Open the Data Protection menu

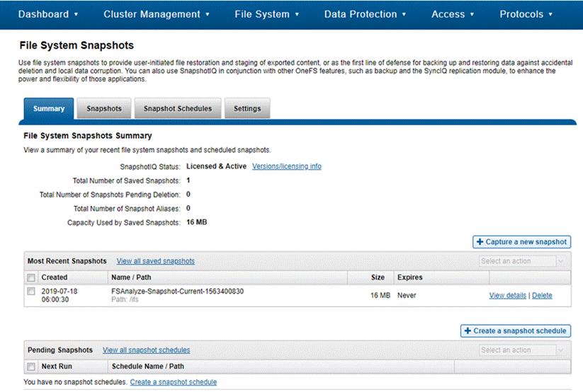pyautogui.click(x=366, y=14)
